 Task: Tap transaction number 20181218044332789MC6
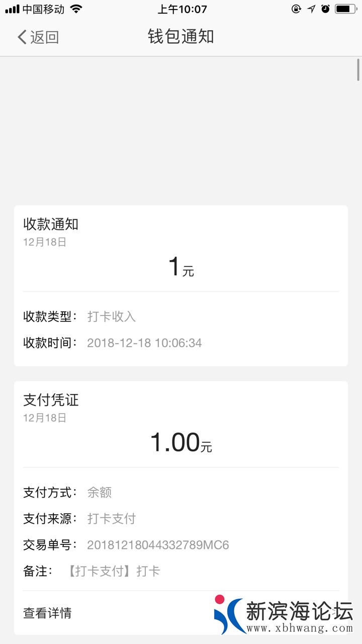click(158, 545)
